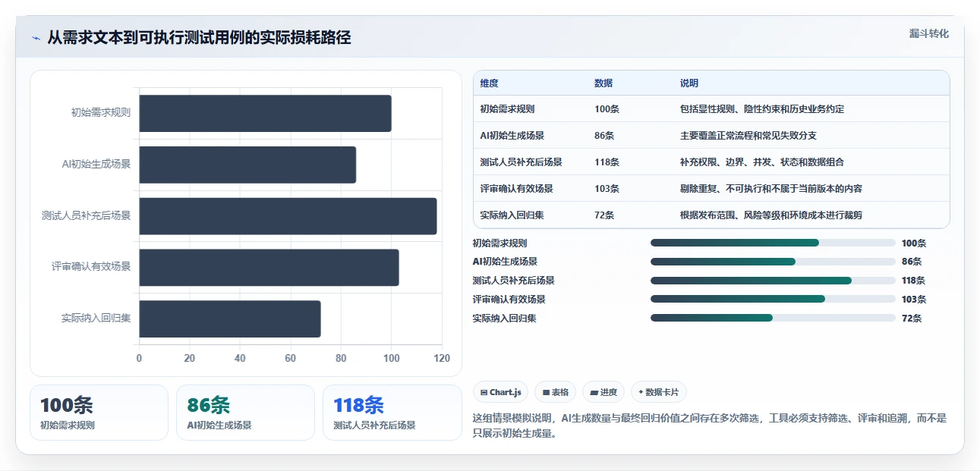Click the lightning icon beside the page title
The width and height of the screenshot is (980, 471).
tap(36, 38)
